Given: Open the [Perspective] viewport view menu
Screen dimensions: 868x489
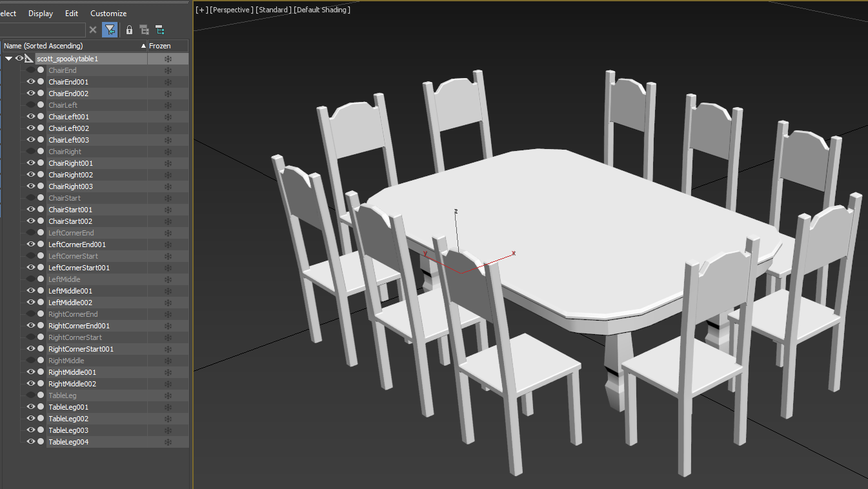Looking at the screenshot, I should click(231, 10).
